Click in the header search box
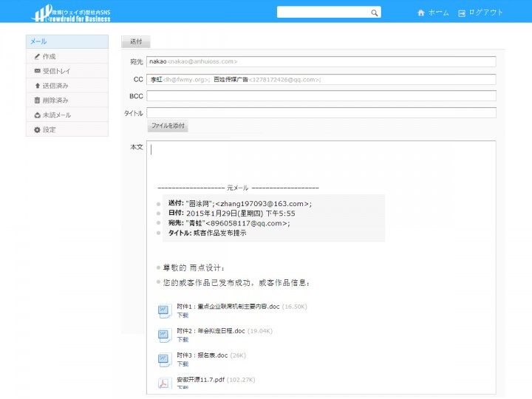This screenshot has width=532, height=399. [x=324, y=13]
